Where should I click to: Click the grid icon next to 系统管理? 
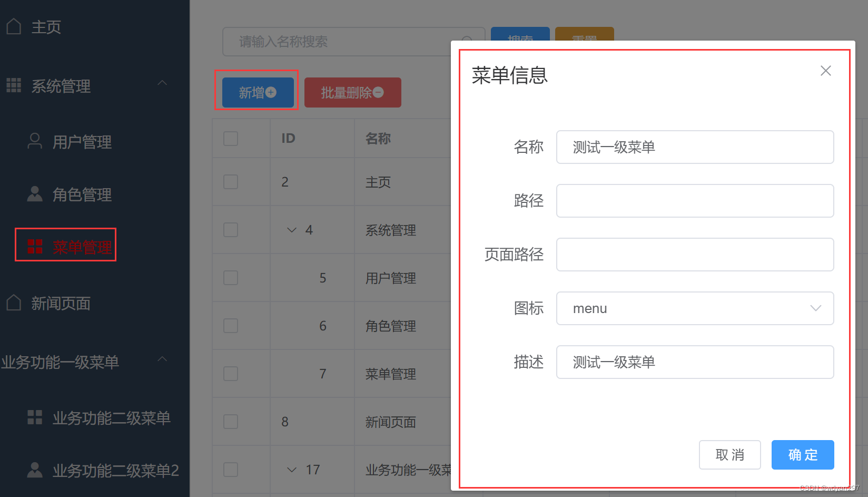pyautogui.click(x=14, y=85)
